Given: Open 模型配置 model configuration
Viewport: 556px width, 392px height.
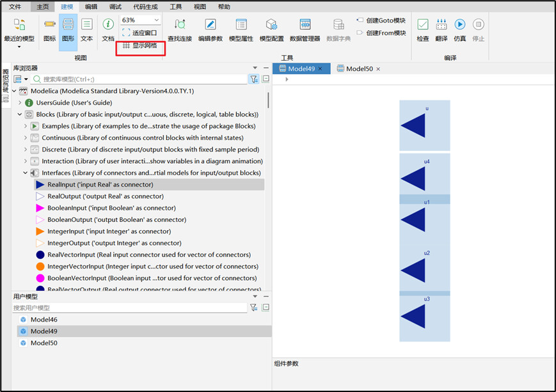Looking at the screenshot, I should (x=272, y=31).
